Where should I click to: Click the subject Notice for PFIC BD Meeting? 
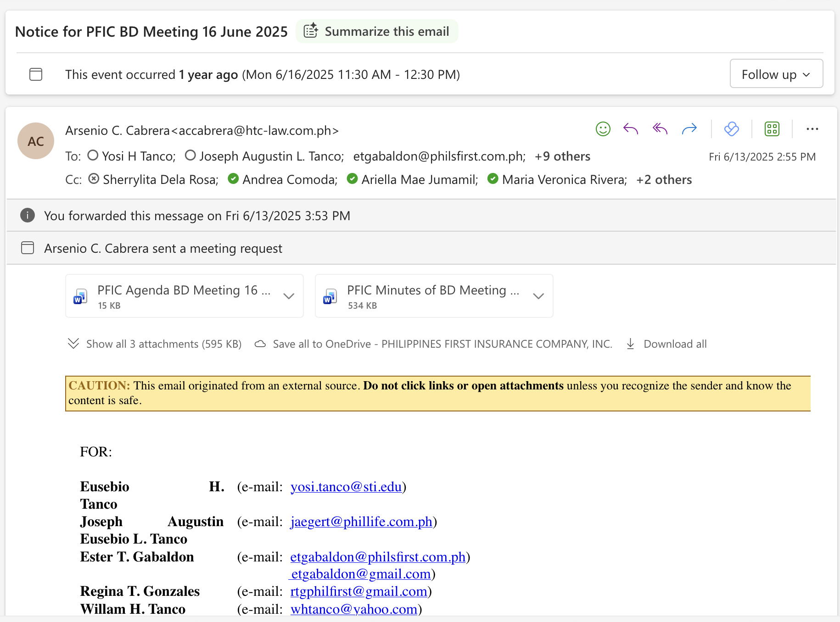(x=151, y=32)
